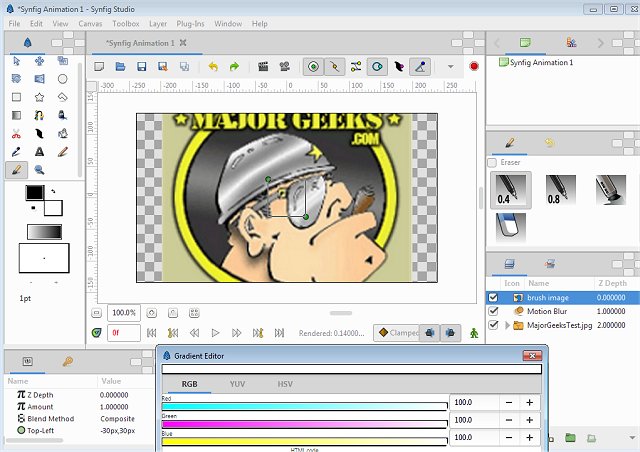Select the Zoom magnifier tool

[39, 170]
